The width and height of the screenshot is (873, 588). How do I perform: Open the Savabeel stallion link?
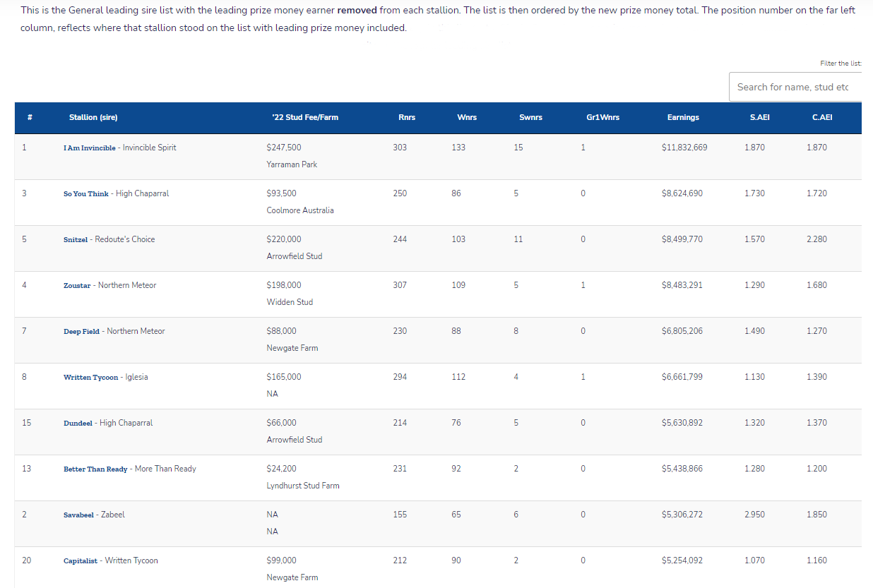coord(78,515)
